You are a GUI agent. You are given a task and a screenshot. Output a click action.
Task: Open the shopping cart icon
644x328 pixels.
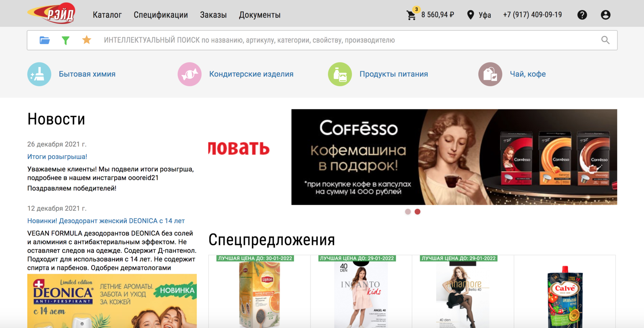pos(411,15)
